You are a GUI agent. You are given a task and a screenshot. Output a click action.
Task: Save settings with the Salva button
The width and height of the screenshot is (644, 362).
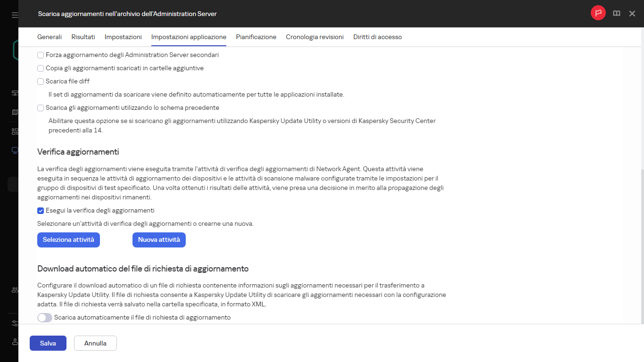click(x=48, y=343)
